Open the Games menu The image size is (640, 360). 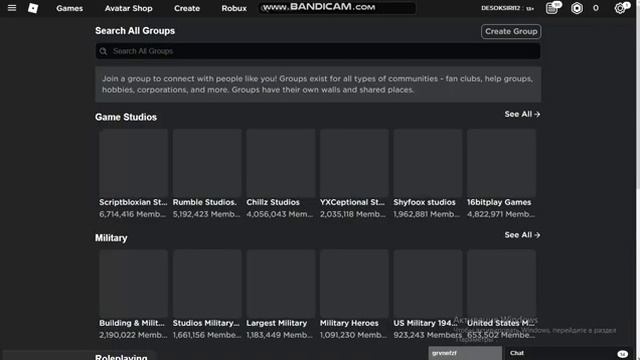point(69,8)
